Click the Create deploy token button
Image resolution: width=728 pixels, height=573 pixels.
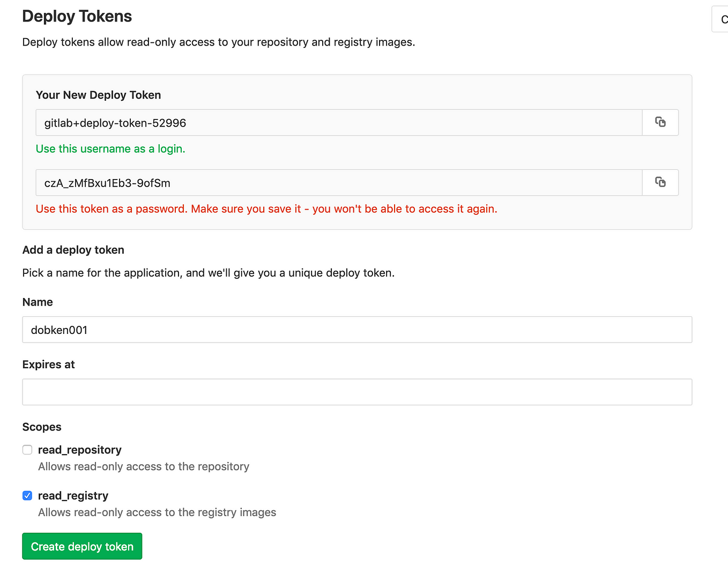pyautogui.click(x=82, y=546)
